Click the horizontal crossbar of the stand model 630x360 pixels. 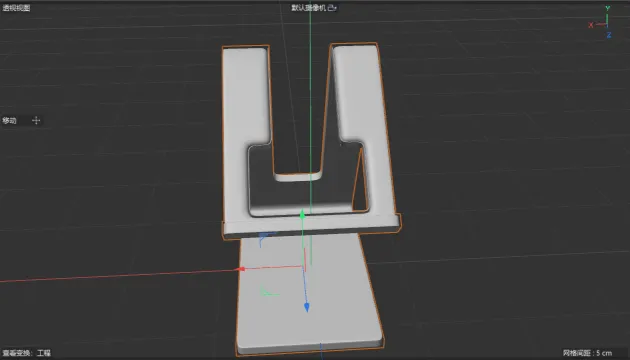tap(311, 226)
